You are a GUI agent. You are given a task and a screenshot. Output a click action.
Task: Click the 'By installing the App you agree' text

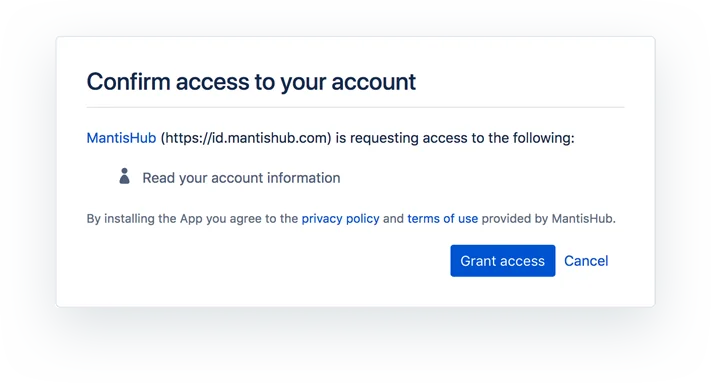[174, 218]
